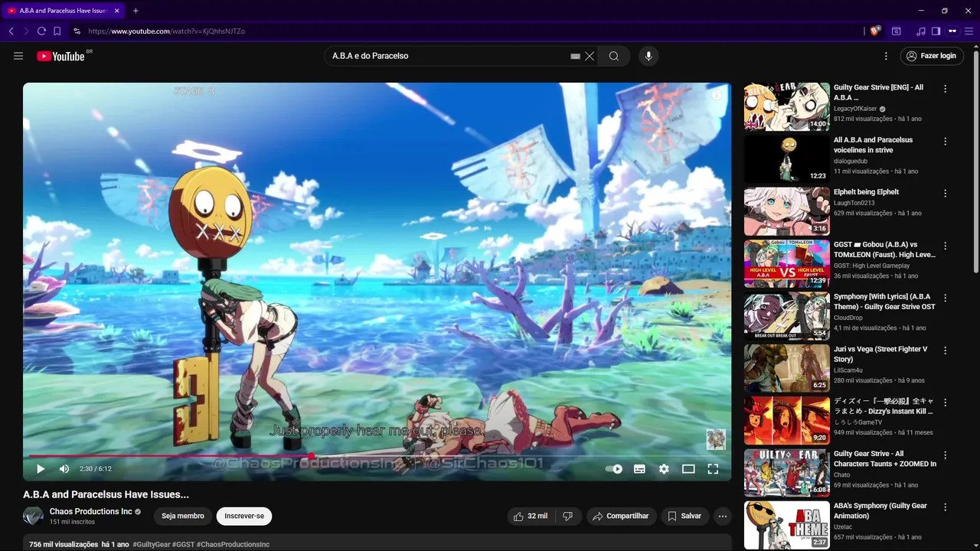Open options for Dizzy's Instant Kill video
This screenshot has height=551, width=980.
pos(945,403)
